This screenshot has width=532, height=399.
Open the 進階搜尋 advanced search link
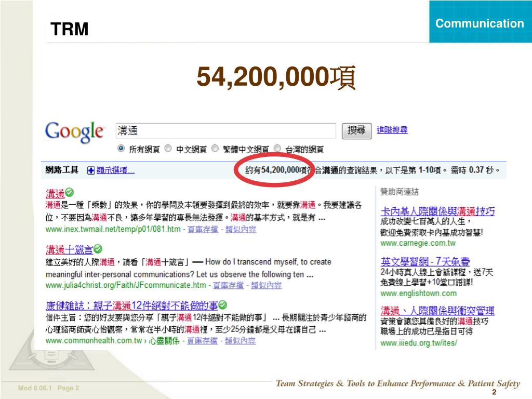click(x=392, y=130)
